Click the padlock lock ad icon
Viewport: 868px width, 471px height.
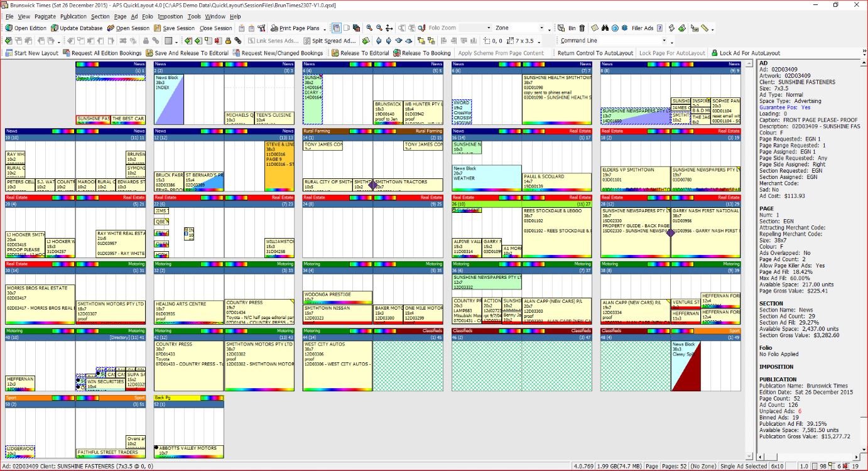pos(227,41)
